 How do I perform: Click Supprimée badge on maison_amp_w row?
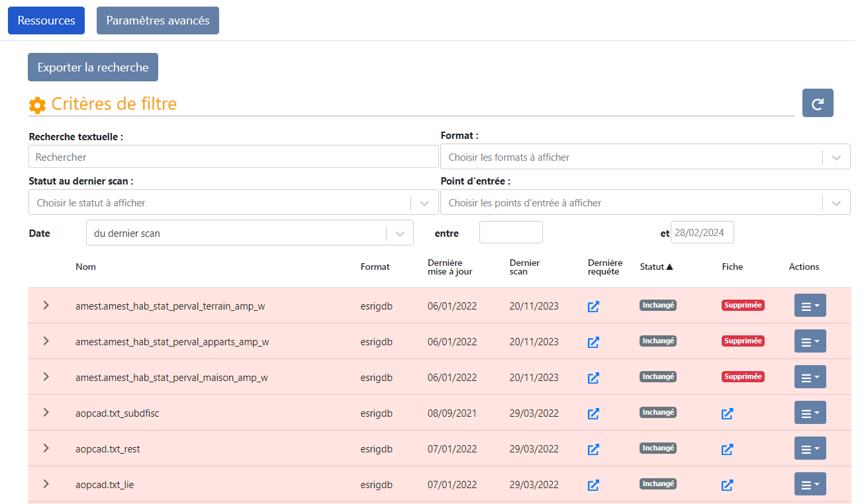743,376
